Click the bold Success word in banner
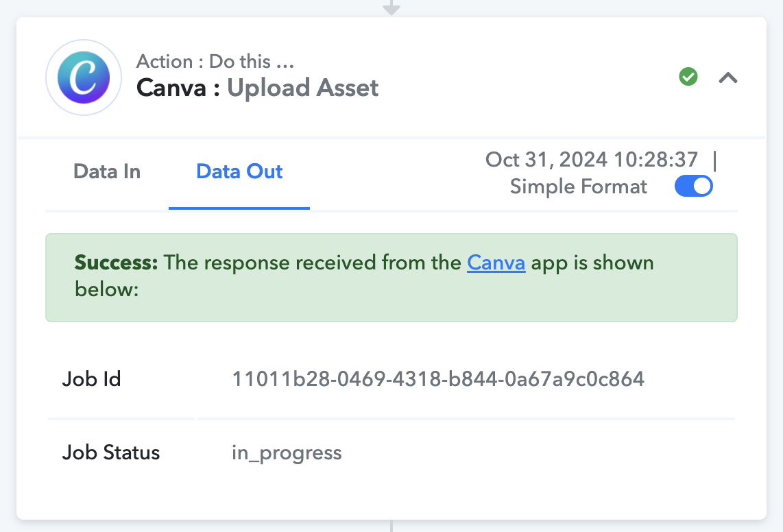783x532 pixels. click(116, 263)
